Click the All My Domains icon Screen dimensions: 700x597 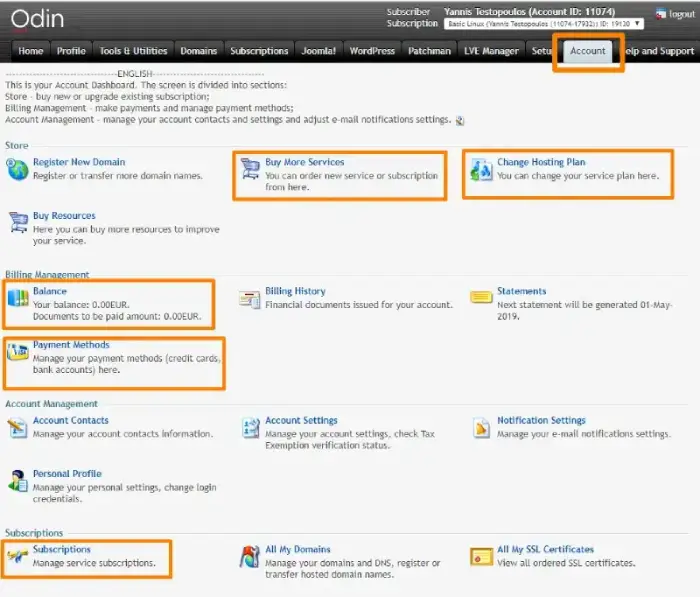[250, 557]
